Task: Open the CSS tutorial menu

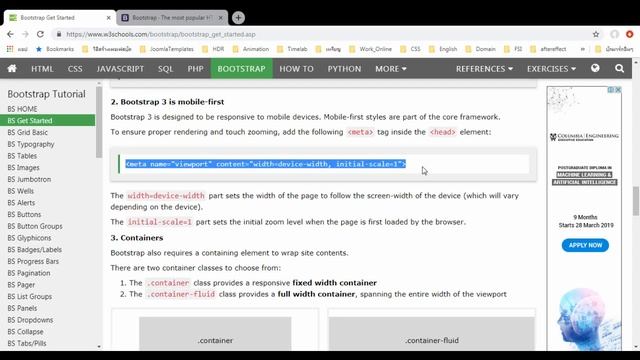Action: (75, 69)
